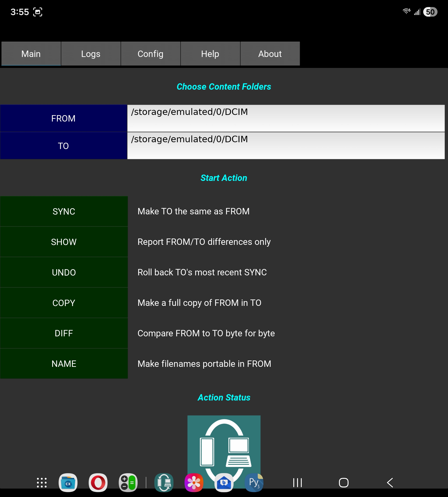448x497 pixels.
Task: Tap the home navigation button
Action: (343, 482)
